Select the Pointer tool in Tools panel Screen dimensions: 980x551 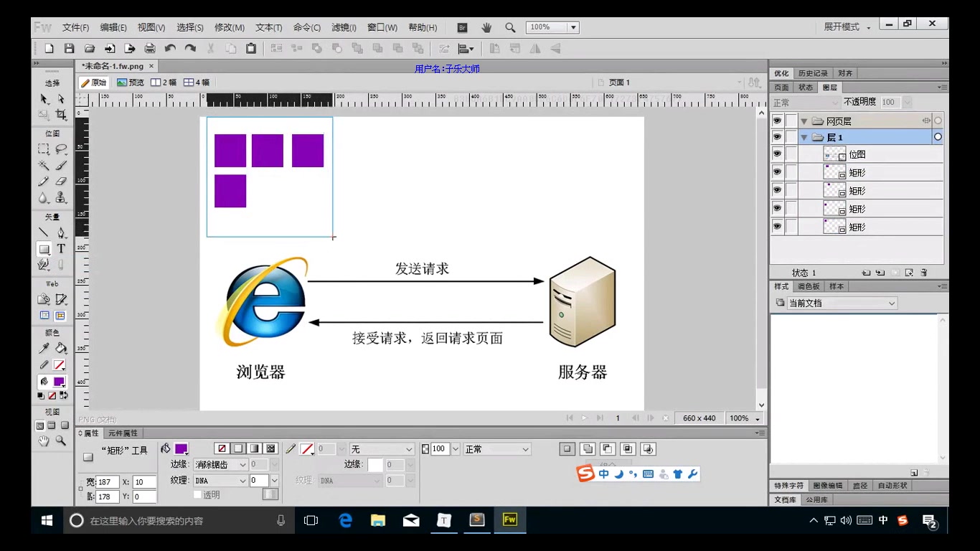pyautogui.click(x=44, y=98)
